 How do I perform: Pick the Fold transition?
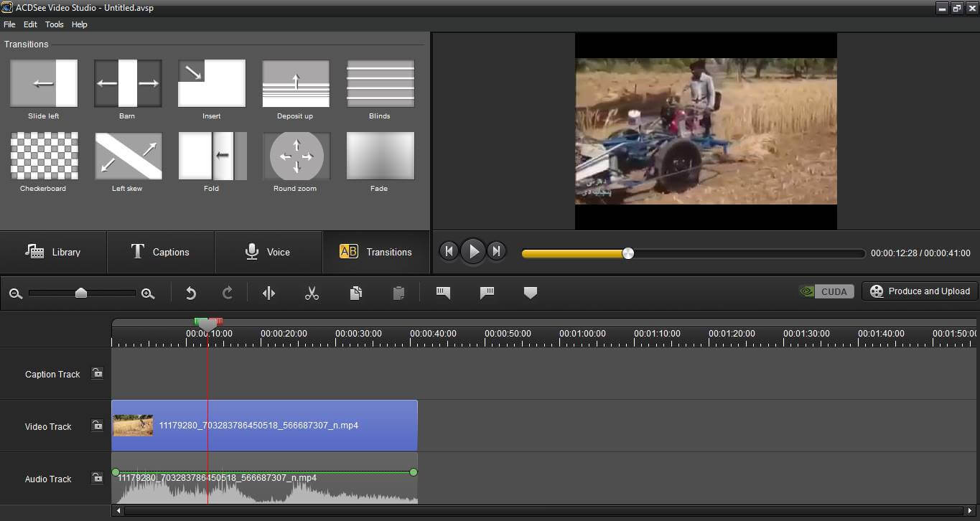point(212,156)
